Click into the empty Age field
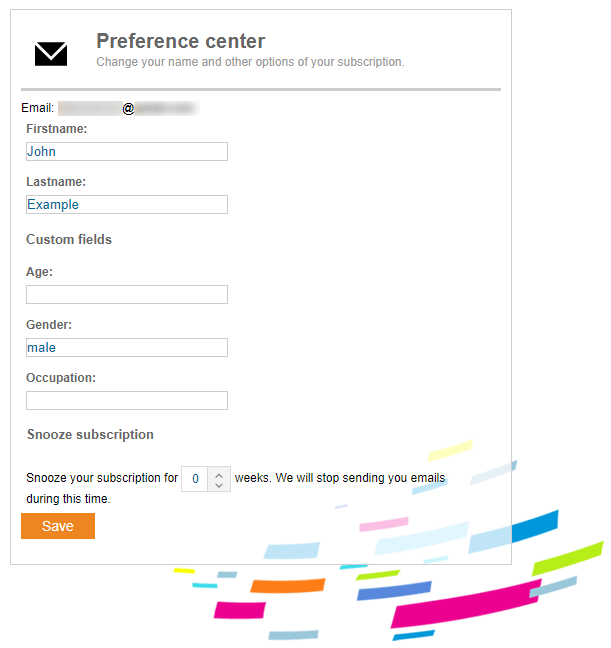The height and width of the screenshot is (648, 611). point(127,295)
